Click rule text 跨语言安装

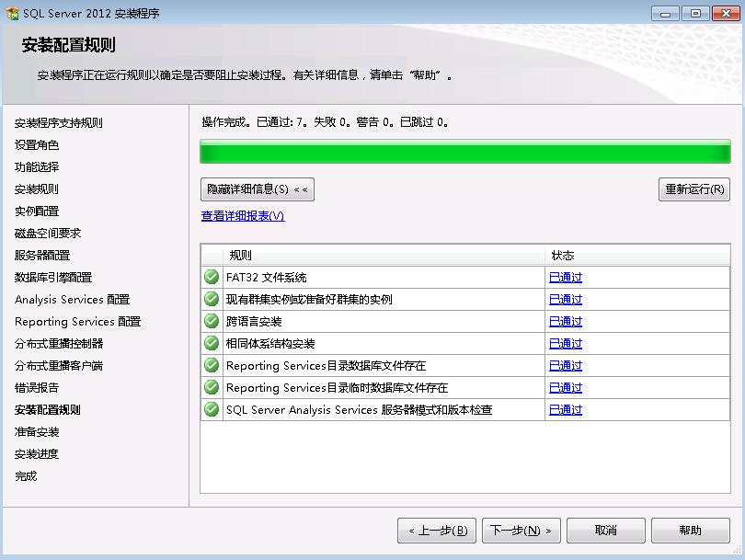[254, 322]
